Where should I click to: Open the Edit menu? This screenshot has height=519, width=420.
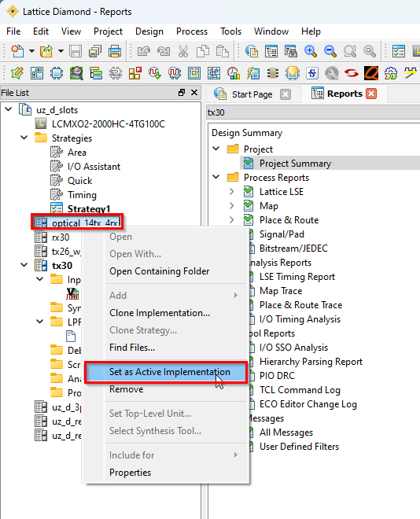(x=41, y=31)
